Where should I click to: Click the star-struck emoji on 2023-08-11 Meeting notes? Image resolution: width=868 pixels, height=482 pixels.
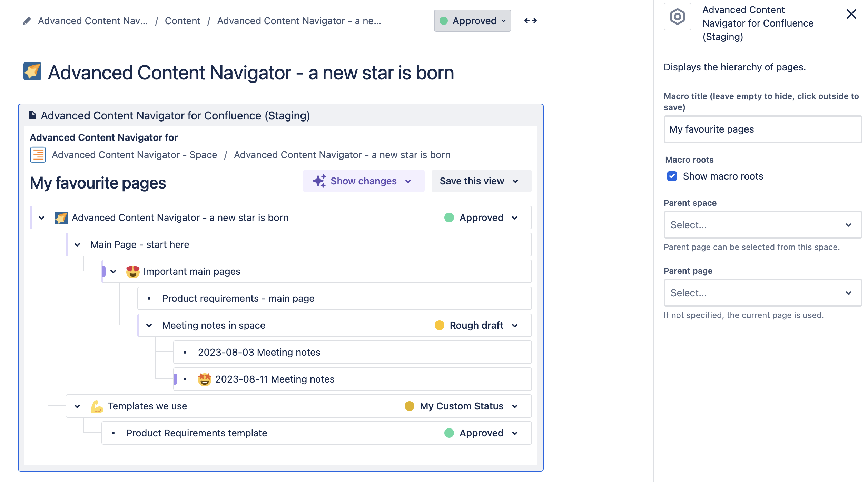[x=205, y=379]
